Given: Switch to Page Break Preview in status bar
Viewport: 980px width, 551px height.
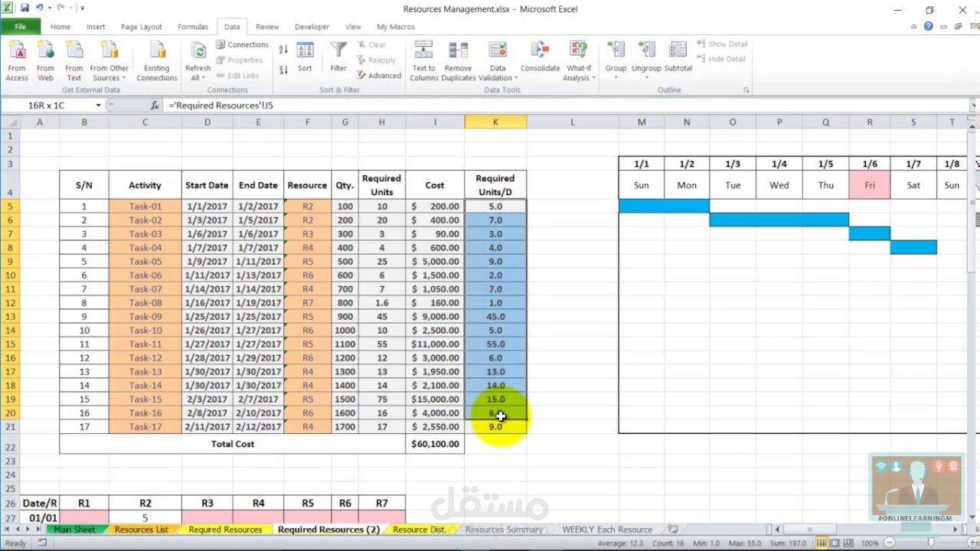Looking at the screenshot, I should [x=849, y=543].
